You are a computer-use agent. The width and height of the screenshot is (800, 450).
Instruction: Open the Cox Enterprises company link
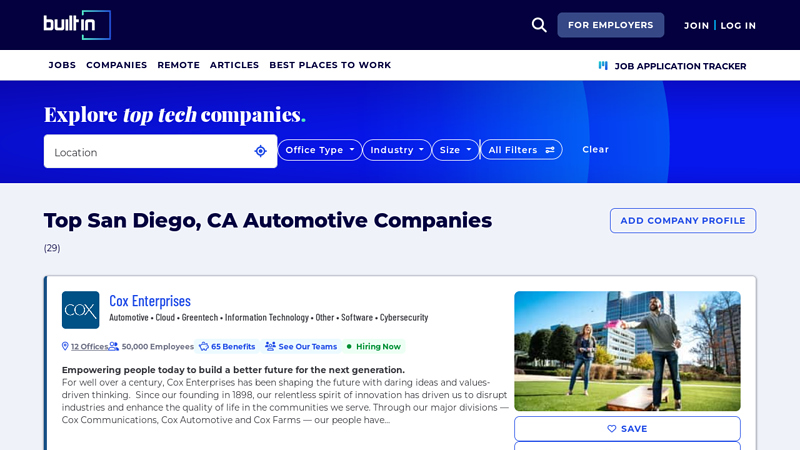coord(150,301)
